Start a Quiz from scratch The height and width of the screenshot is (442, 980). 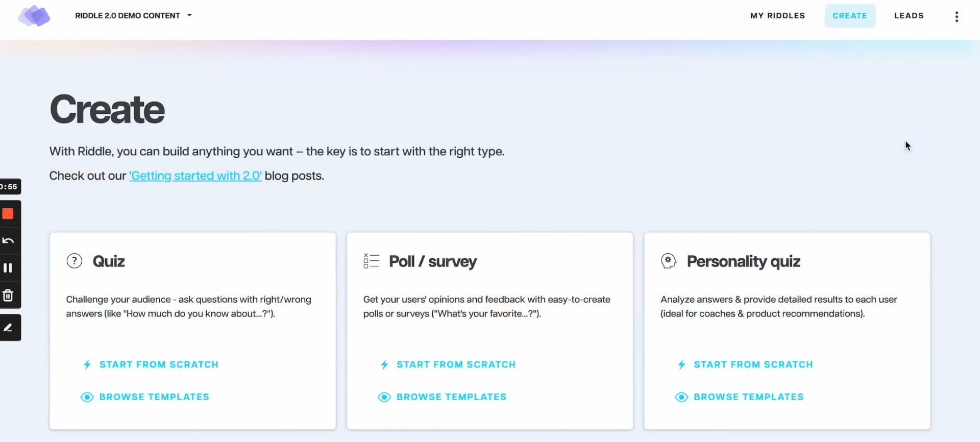click(151, 364)
